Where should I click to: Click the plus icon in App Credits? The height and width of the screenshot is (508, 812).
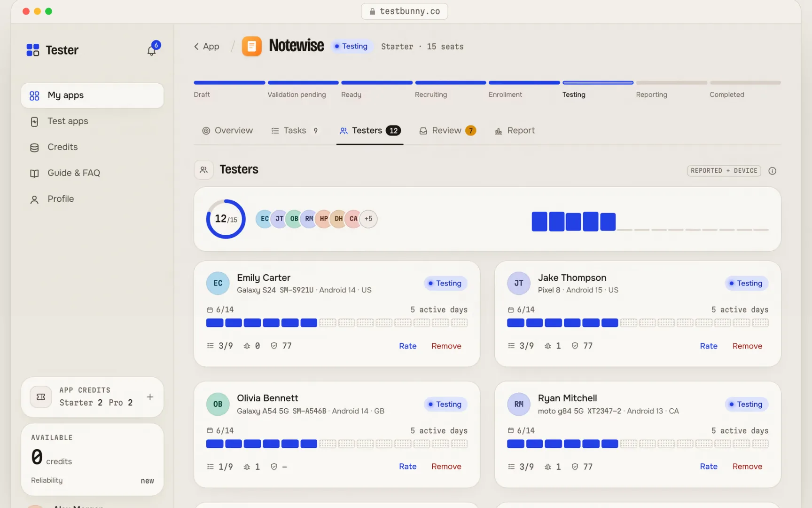click(150, 397)
